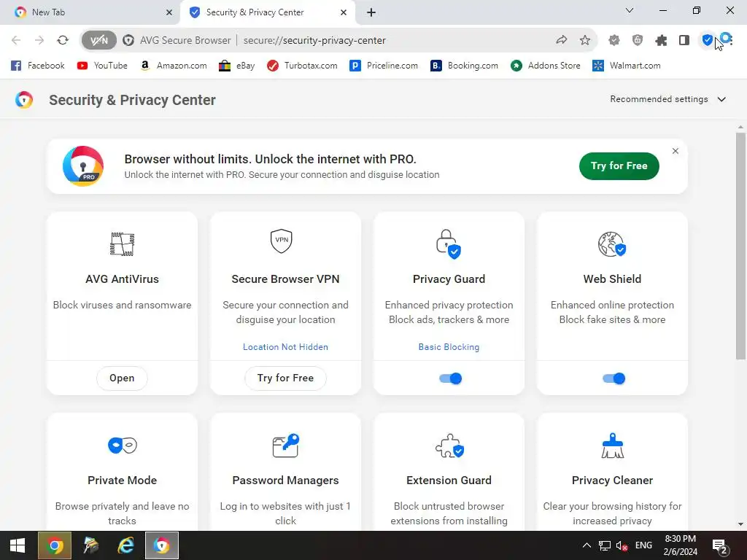
Task: Click the AVG logo beside page title
Action: (x=24, y=100)
